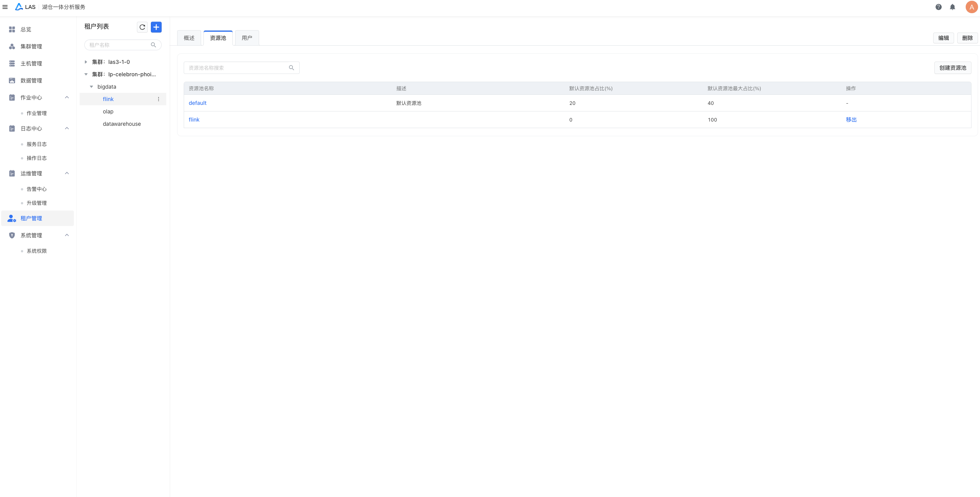Open 操作日志 submenu item
This screenshot has height=497, width=980.
pos(38,158)
